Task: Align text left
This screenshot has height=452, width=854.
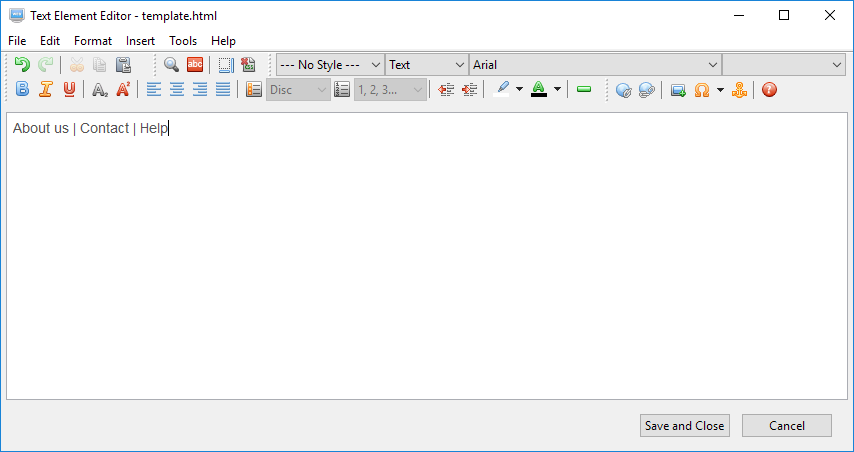Action: point(154,90)
